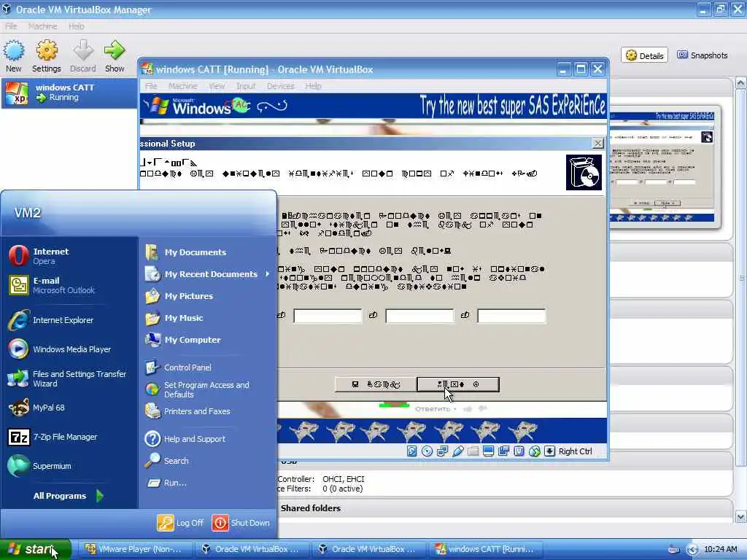Open the Devices menu in VM window
This screenshot has width=747, height=560.
coord(280,86)
